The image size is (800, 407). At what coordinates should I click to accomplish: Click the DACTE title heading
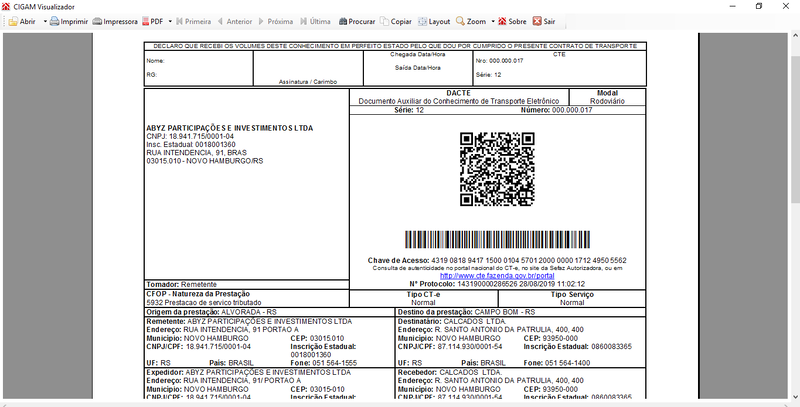[458, 93]
